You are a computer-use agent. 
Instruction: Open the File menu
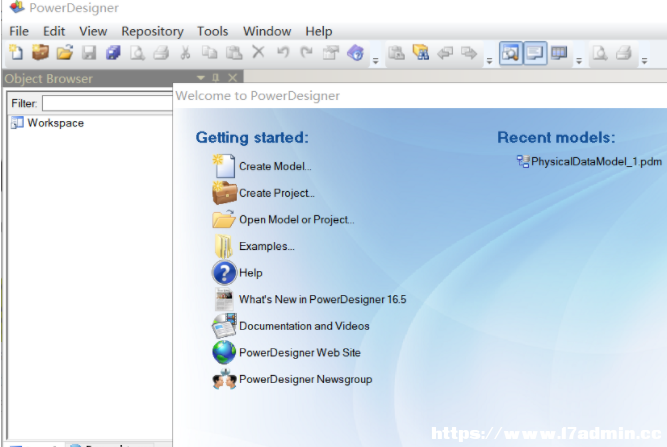[19, 31]
